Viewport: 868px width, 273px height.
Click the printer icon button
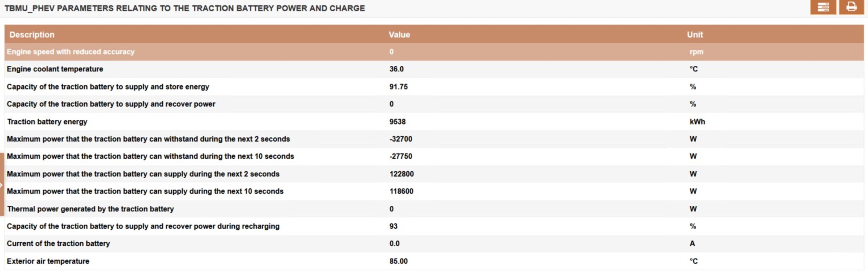851,7
